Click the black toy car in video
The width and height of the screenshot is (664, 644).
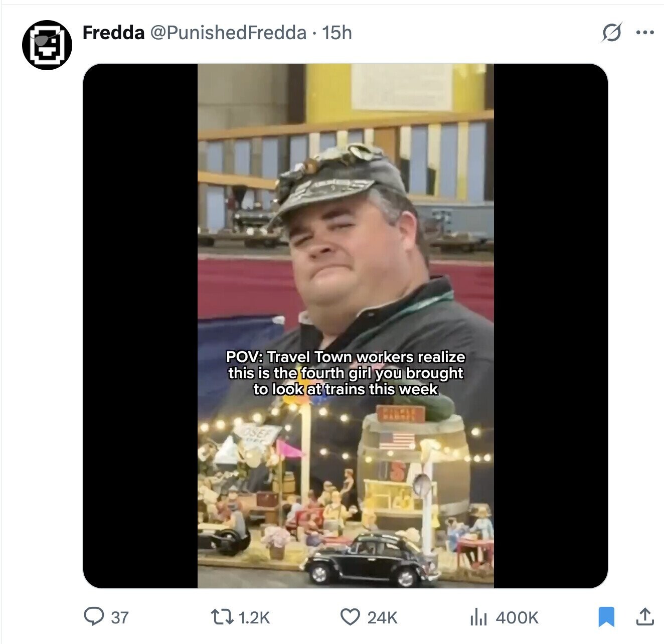pos(370,560)
